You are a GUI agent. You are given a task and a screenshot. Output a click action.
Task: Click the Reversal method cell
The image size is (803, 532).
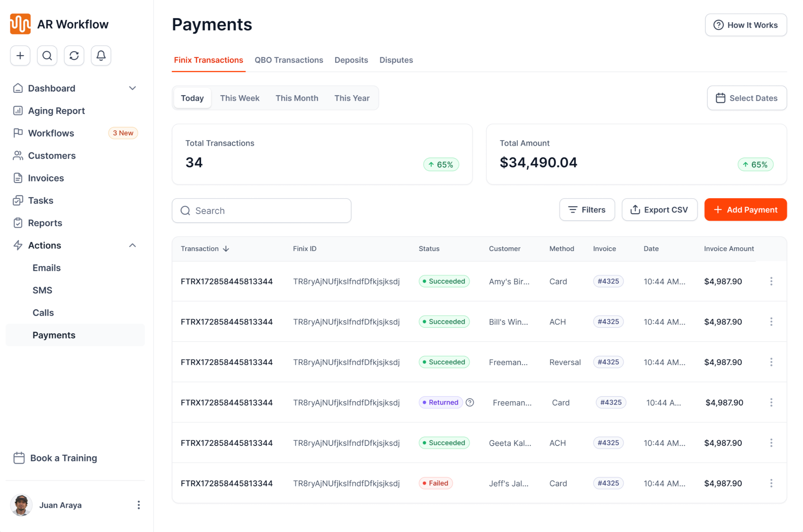tap(565, 362)
